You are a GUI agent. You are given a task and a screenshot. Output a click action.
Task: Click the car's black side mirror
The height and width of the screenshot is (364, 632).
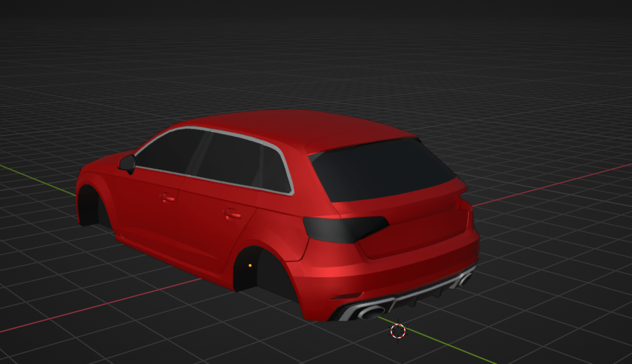pyautogui.click(x=127, y=164)
